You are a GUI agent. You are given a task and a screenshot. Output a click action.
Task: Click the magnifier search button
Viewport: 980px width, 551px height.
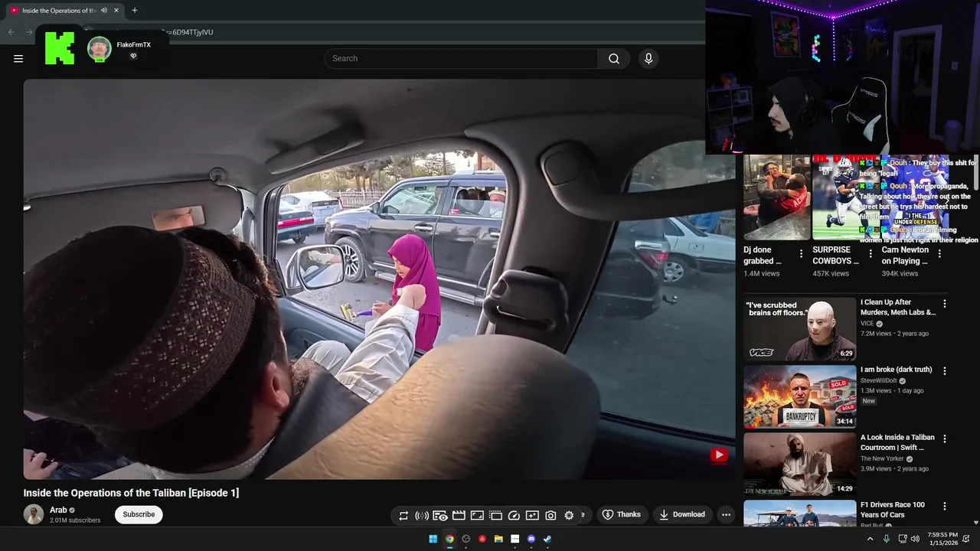click(614, 59)
